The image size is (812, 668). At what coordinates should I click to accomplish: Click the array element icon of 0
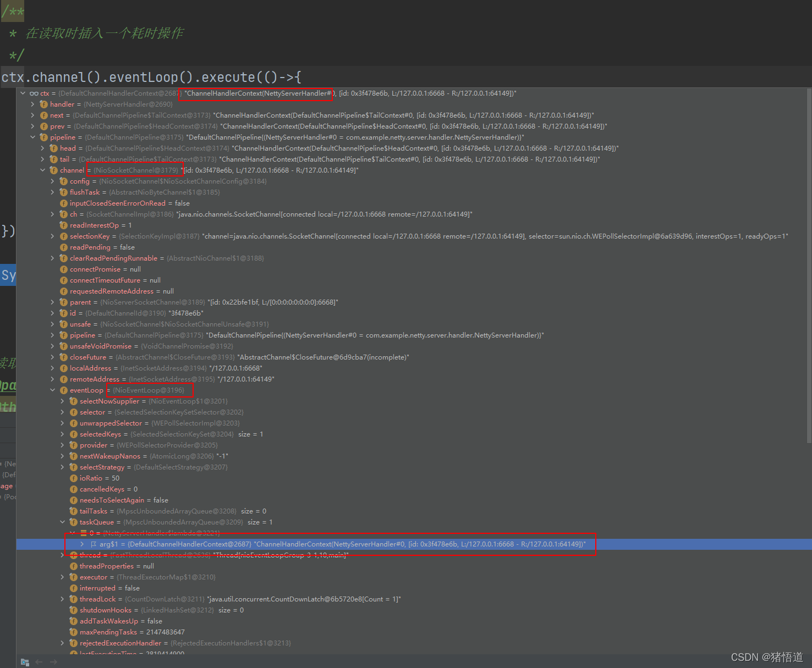click(x=84, y=533)
